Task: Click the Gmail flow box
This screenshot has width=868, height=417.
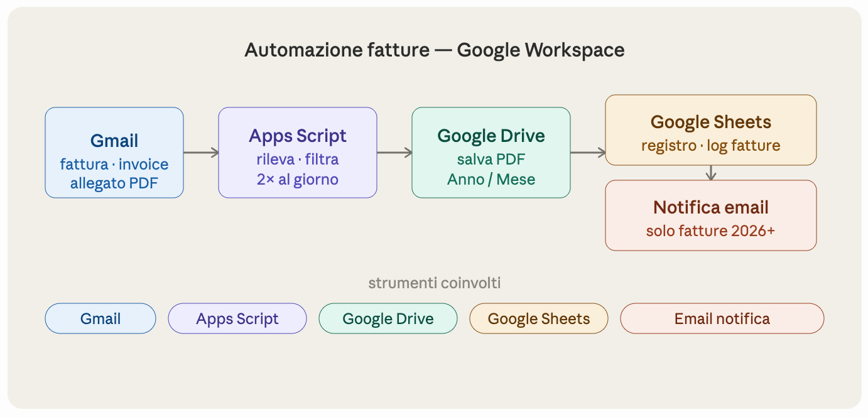Action: tap(114, 153)
